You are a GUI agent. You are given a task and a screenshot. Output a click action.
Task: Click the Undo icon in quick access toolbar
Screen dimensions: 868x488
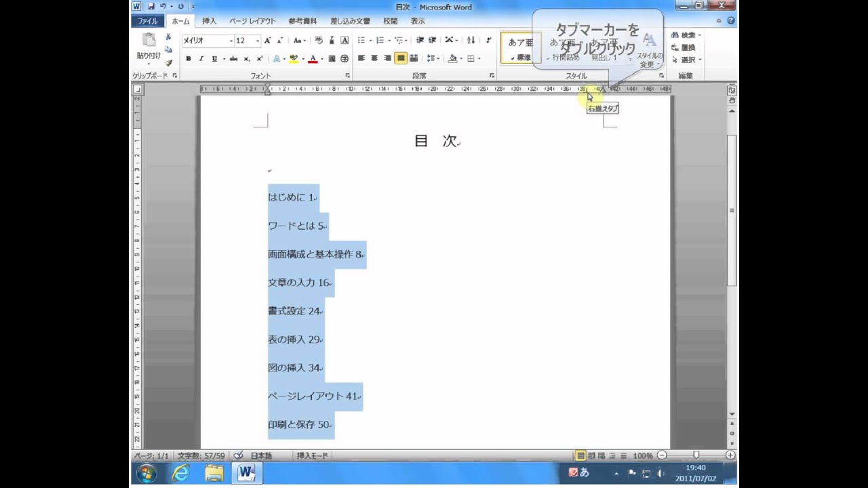pyautogui.click(x=163, y=5)
